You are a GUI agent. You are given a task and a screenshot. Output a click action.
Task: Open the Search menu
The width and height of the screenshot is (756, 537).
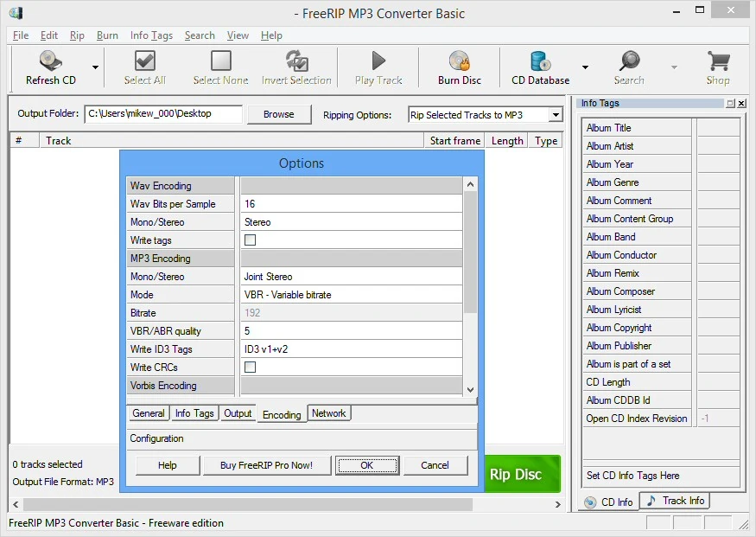coord(200,35)
